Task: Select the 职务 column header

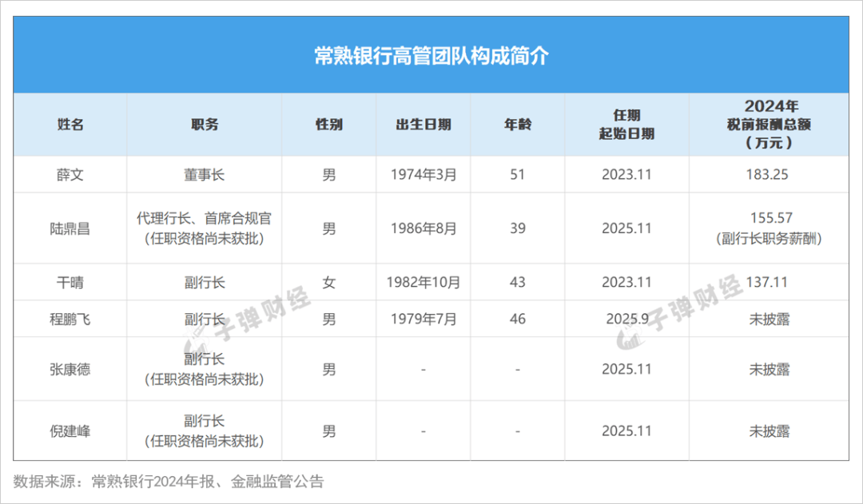Action: 202,125
